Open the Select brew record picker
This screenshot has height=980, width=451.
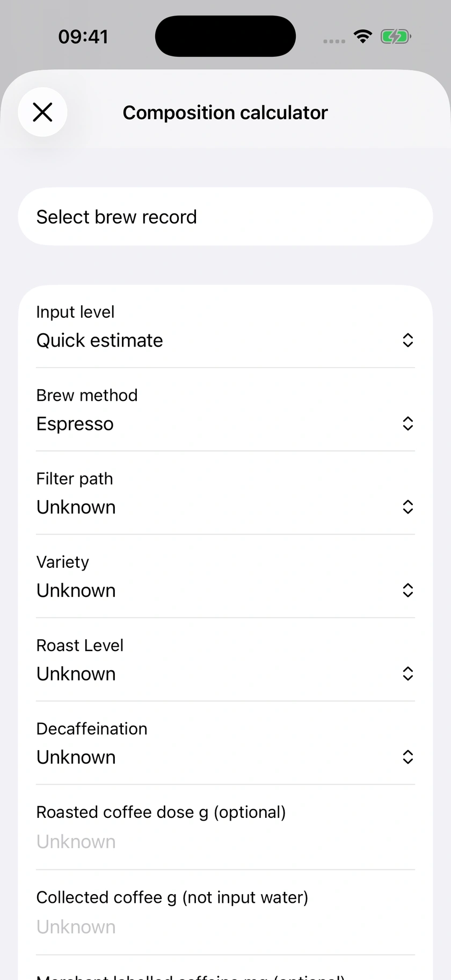click(225, 217)
